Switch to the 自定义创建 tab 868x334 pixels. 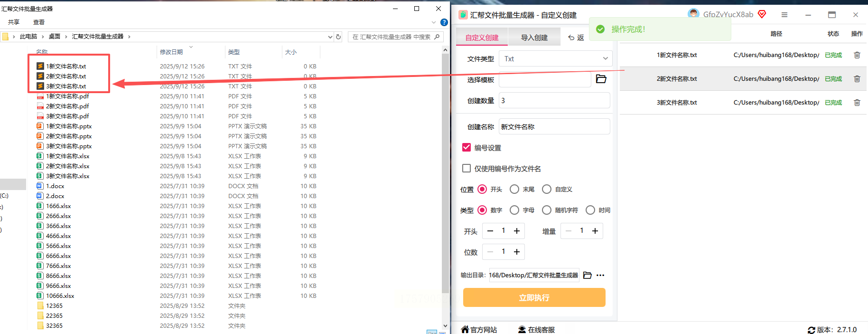click(x=482, y=37)
